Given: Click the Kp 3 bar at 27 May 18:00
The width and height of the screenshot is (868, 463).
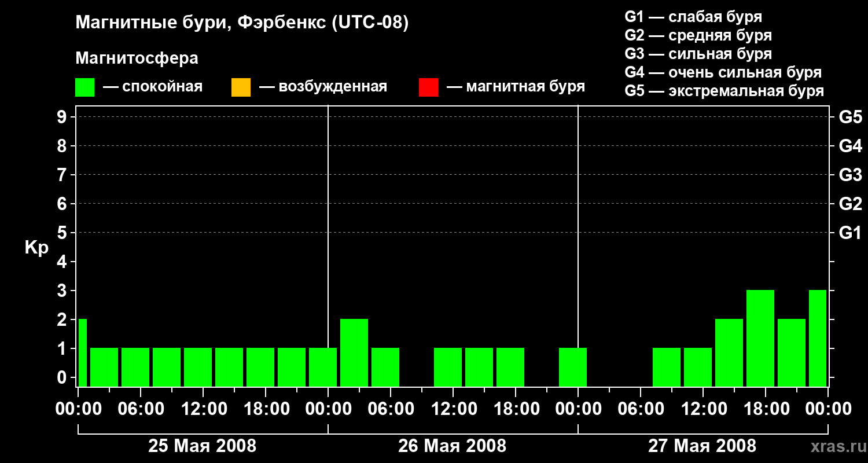Looking at the screenshot, I should [x=760, y=338].
